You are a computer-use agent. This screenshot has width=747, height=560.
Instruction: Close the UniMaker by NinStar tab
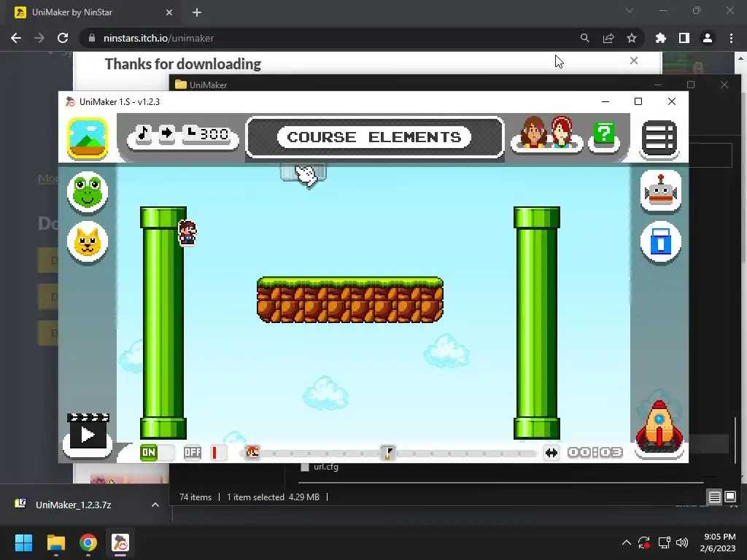[x=169, y=12]
